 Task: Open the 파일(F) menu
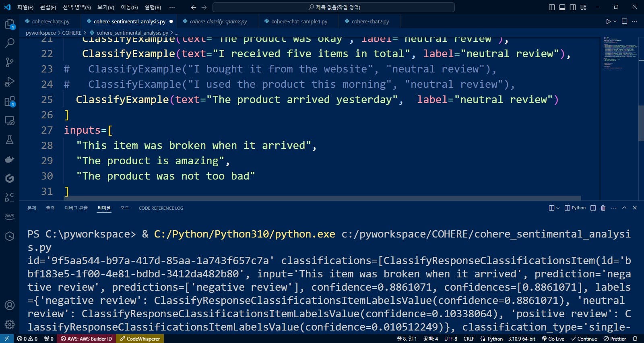25,7
